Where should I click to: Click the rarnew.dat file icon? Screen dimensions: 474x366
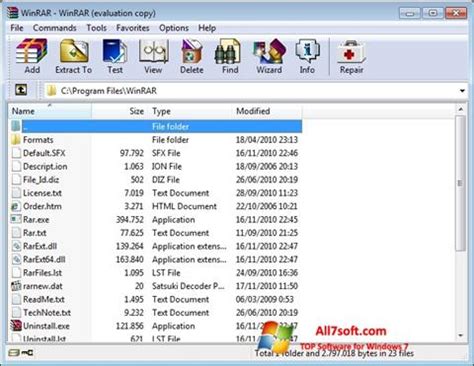click(16, 286)
